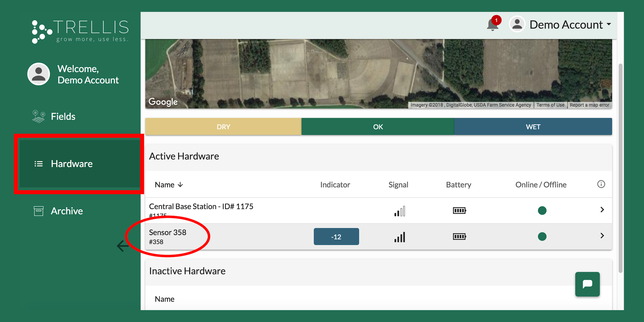Click Central Base Station signal bars icon
Viewport: 644px width, 322px height.
click(x=400, y=211)
